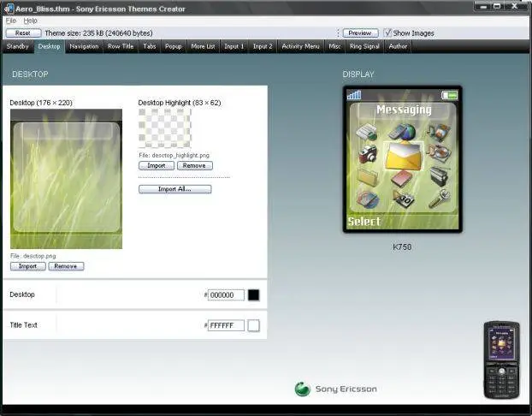532x416 pixels.
Task: Click the Import All button
Action: (x=175, y=189)
